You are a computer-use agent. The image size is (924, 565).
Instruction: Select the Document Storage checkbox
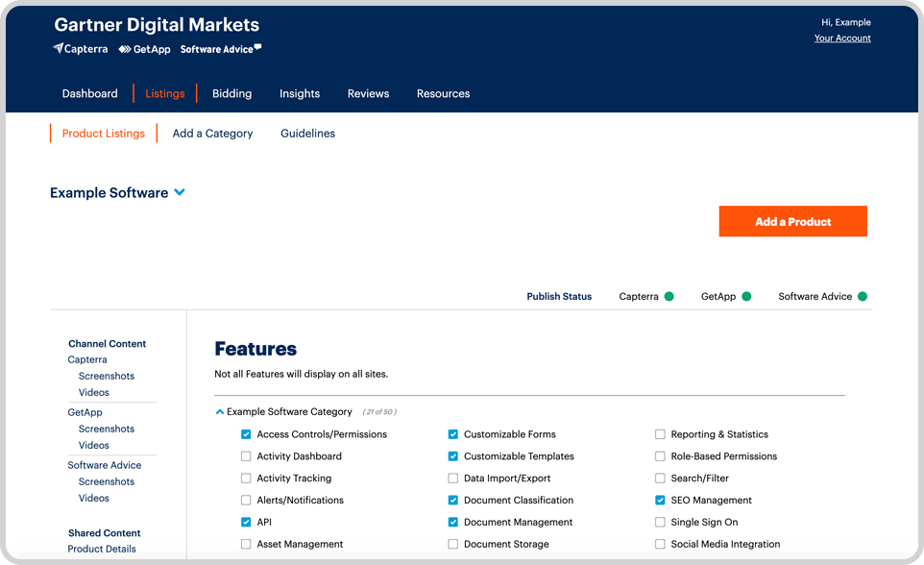(x=452, y=544)
